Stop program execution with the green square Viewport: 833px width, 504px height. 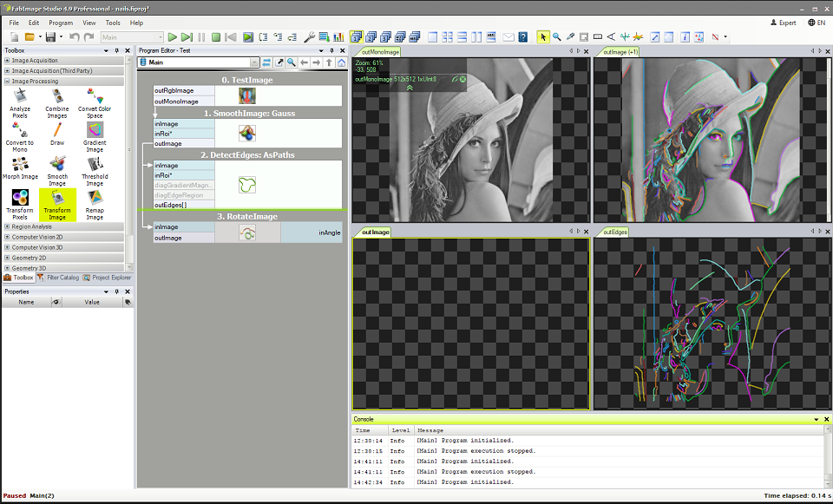[x=216, y=37]
